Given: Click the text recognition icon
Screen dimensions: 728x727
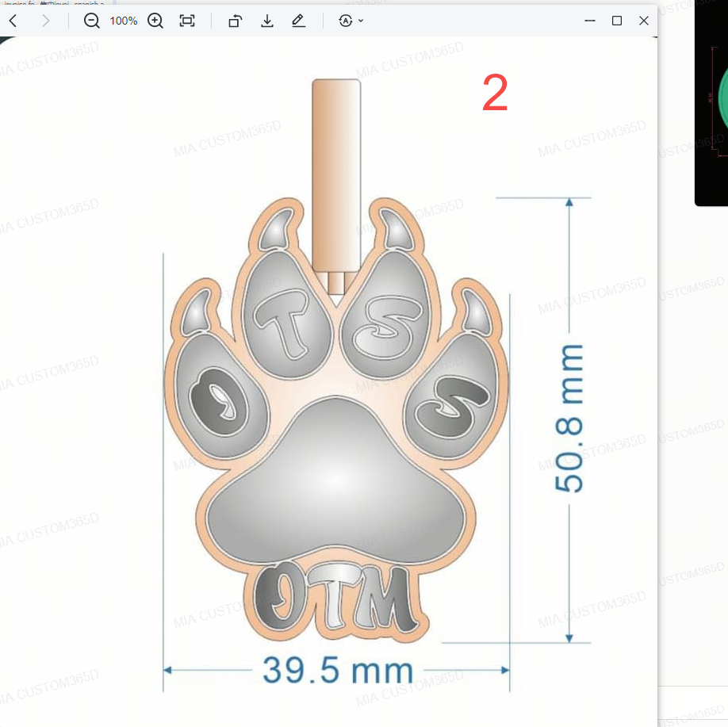Looking at the screenshot, I should pyautogui.click(x=345, y=21).
